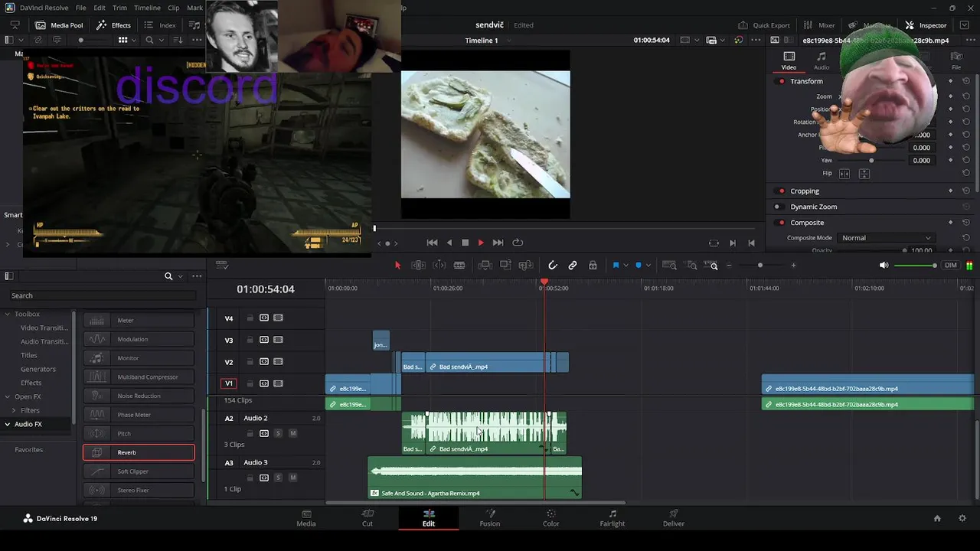Open marker color dropdown arrow

648,266
